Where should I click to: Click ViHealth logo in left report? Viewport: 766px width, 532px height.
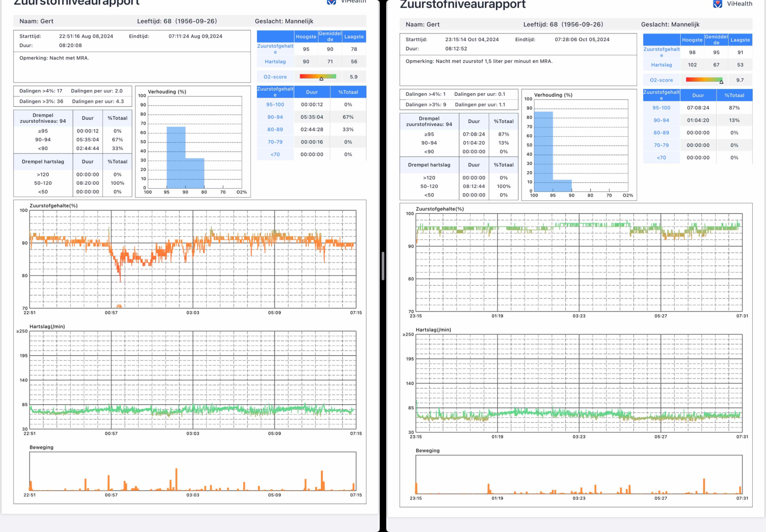331,2
